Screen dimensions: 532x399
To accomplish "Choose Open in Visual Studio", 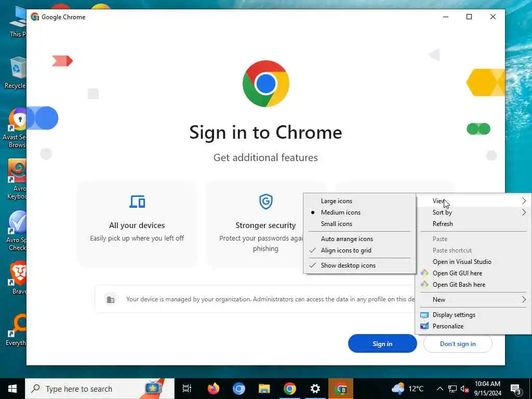I will pyautogui.click(x=474, y=262).
